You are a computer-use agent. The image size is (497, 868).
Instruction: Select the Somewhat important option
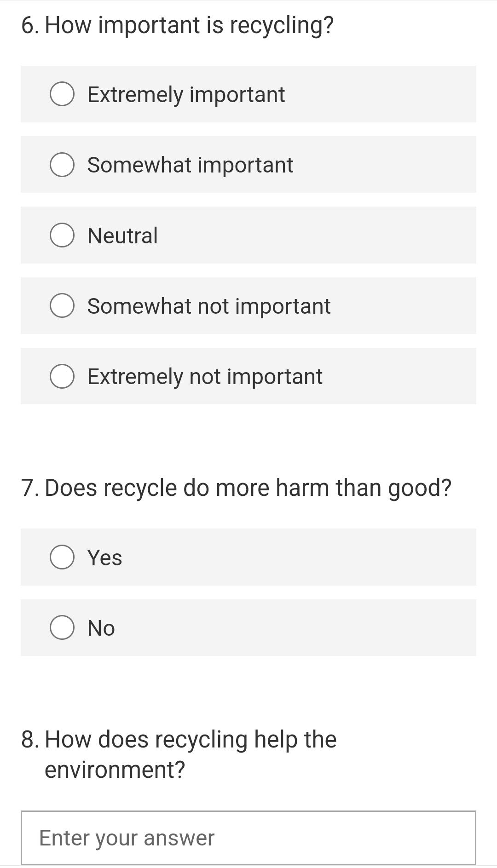(x=63, y=165)
